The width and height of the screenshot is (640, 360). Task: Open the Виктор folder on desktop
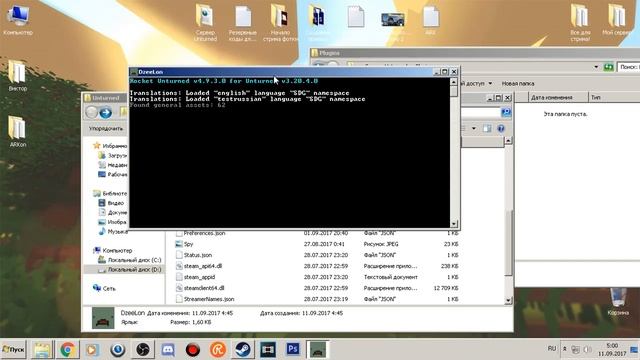(x=18, y=76)
